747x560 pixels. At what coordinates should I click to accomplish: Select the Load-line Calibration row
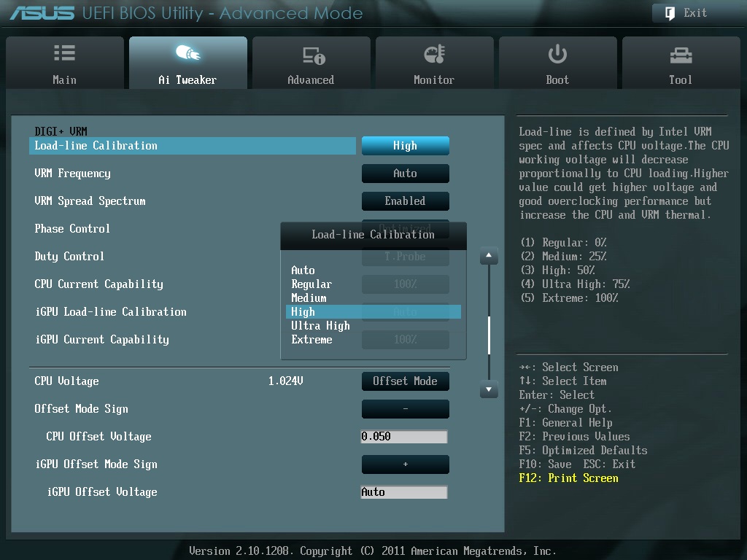pos(193,146)
